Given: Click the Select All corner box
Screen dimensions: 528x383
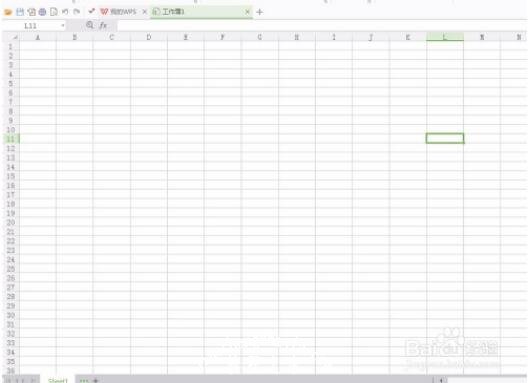Looking at the screenshot, I should tap(11, 37).
